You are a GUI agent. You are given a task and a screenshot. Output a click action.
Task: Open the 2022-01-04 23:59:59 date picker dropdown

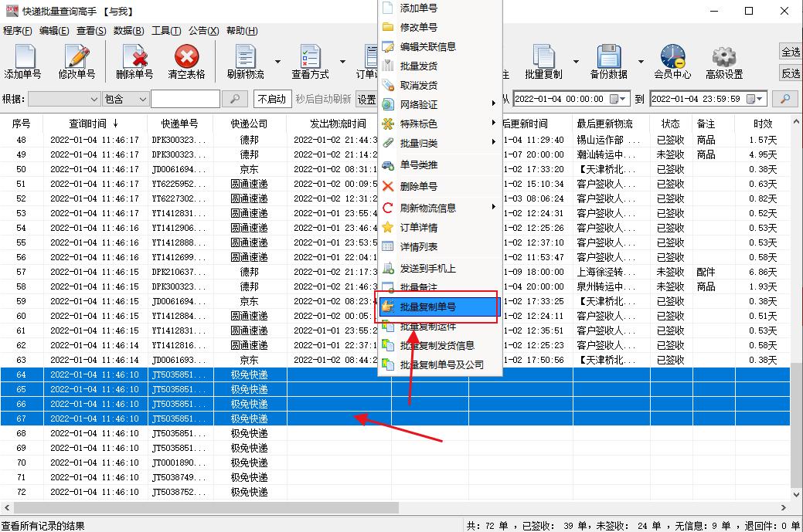760,99
